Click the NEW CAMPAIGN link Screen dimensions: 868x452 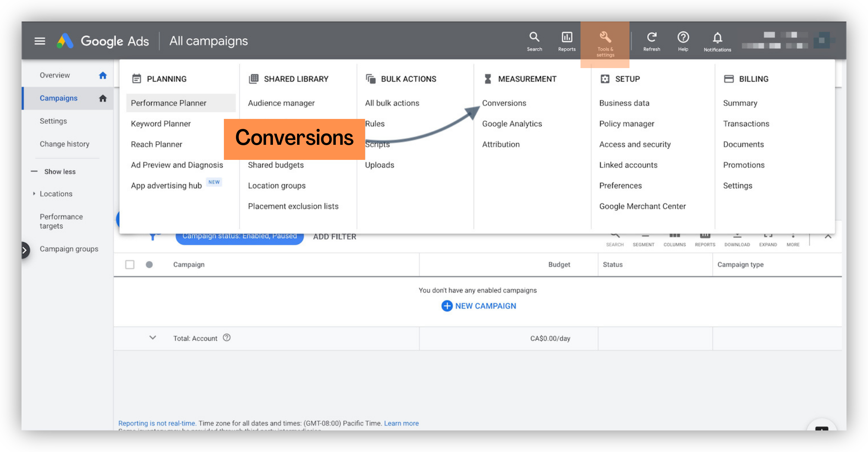[x=485, y=306]
